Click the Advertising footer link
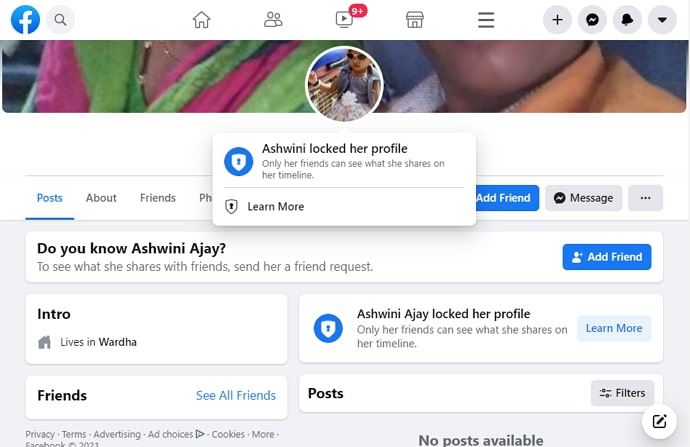Viewport: 690px width, 447px height. pyautogui.click(x=117, y=434)
